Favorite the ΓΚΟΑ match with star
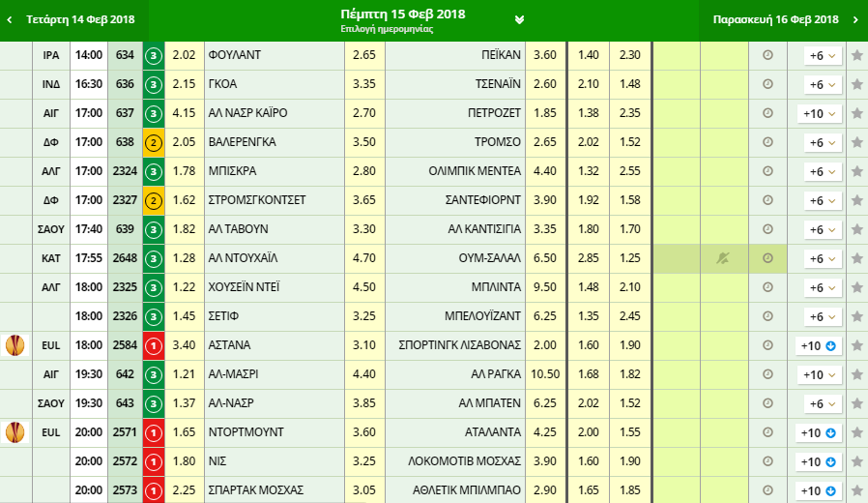 [856, 85]
